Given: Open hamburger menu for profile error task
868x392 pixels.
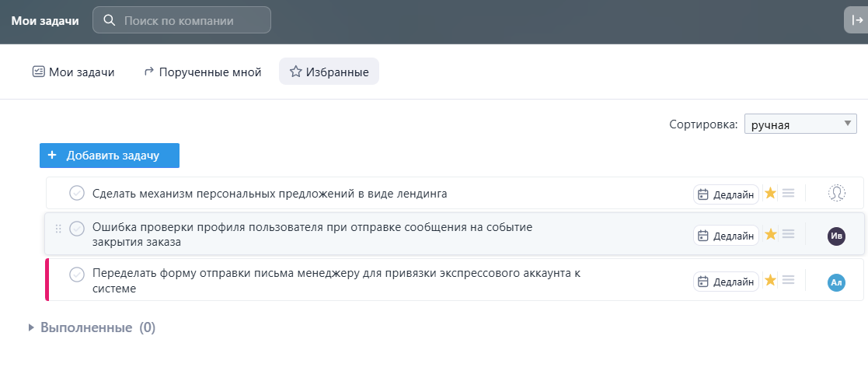Looking at the screenshot, I should (x=788, y=235).
